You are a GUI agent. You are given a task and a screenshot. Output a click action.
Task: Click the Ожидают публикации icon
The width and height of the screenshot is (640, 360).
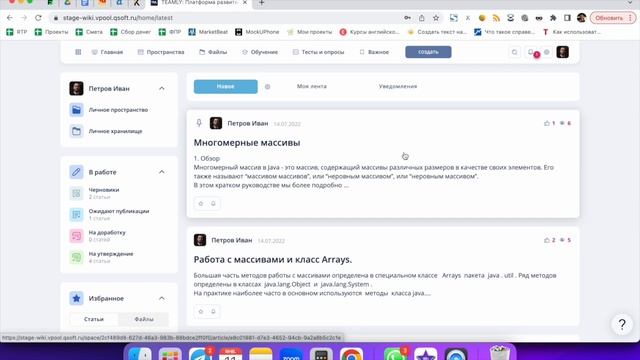76,214
